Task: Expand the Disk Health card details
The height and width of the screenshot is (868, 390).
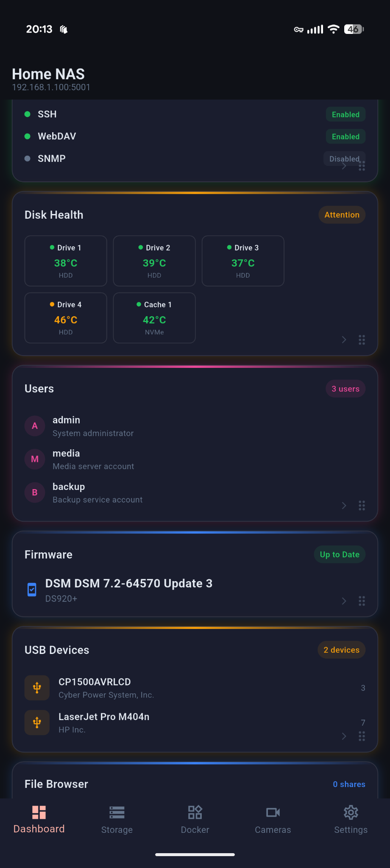Action: (343, 339)
